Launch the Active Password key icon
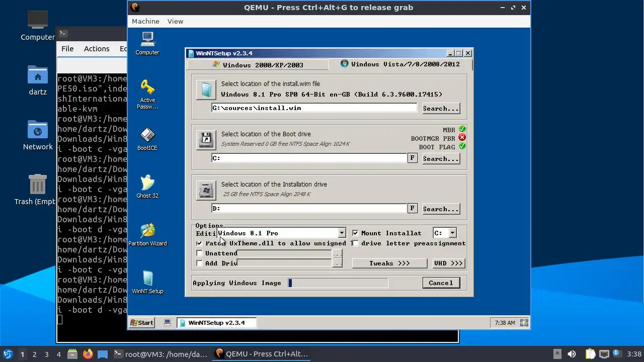Image resolution: width=644 pixels, height=362 pixels. click(x=147, y=94)
